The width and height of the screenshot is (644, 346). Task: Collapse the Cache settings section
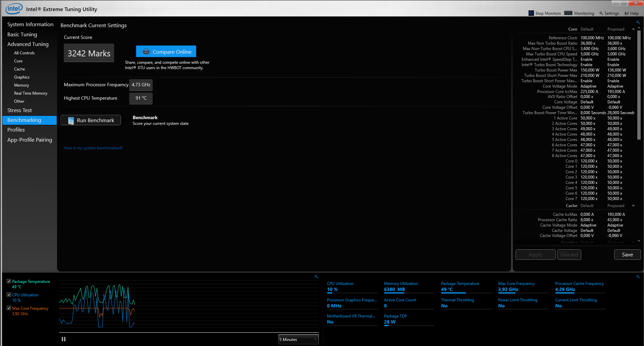pos(633,206)
